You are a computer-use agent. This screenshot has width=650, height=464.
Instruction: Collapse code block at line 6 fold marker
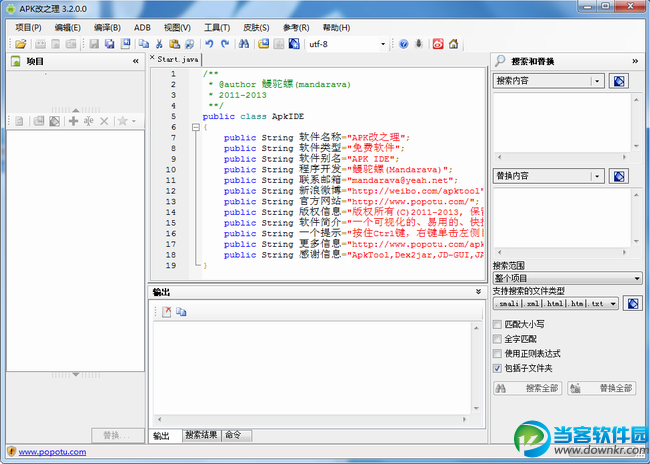pyautogui.click(x=196, y=127)
